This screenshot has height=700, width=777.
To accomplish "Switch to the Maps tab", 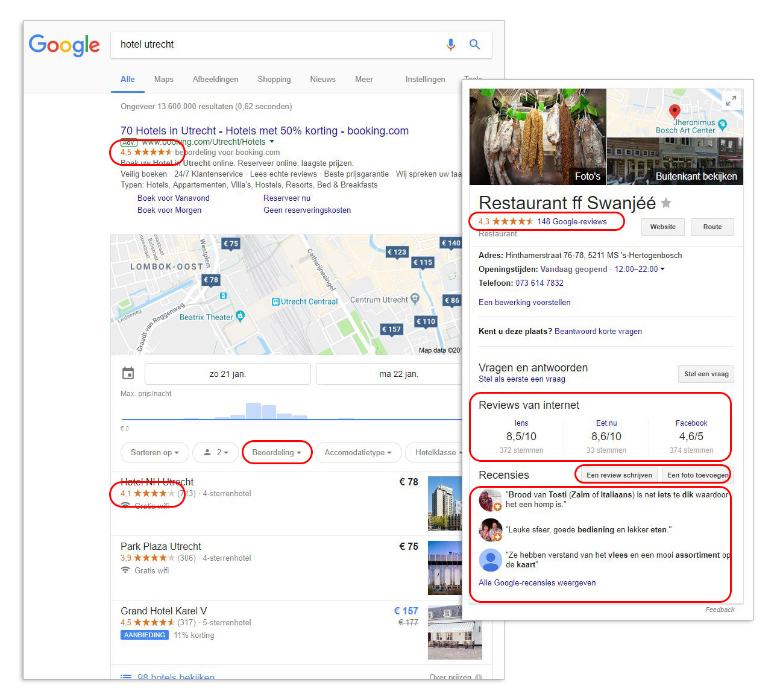I will (x=163, y=80).
